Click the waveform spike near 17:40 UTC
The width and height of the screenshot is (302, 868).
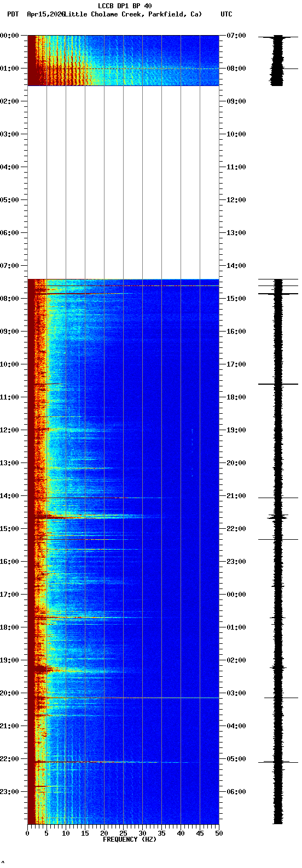[278, 384]
